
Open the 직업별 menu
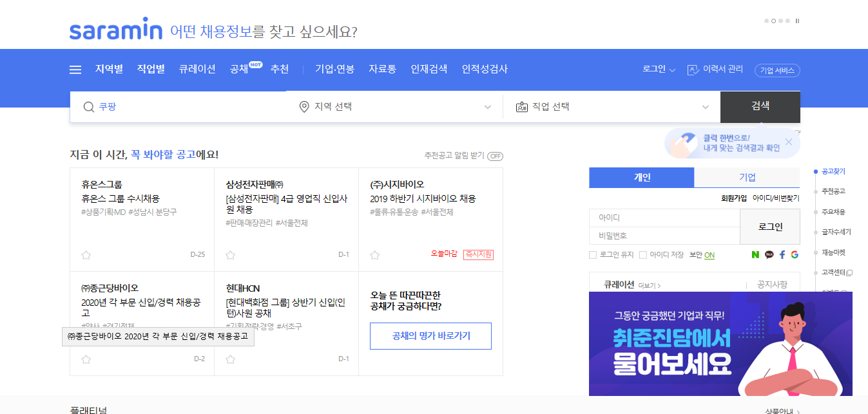point(151,69)
